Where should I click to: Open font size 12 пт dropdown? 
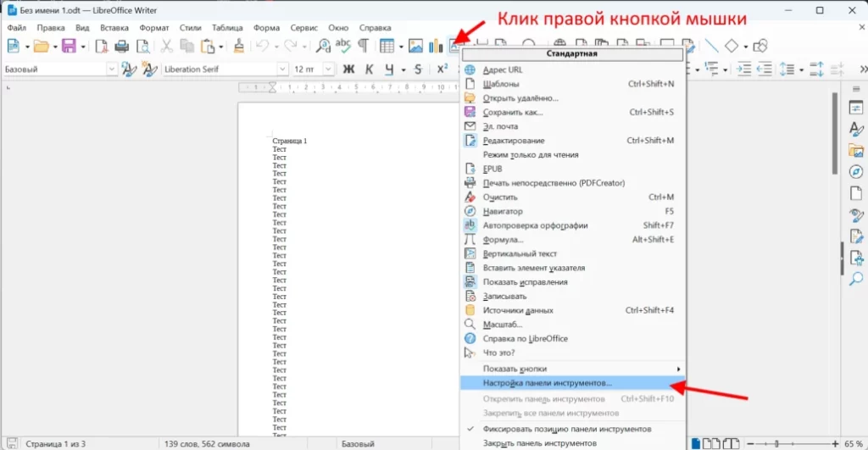(328, 69)
